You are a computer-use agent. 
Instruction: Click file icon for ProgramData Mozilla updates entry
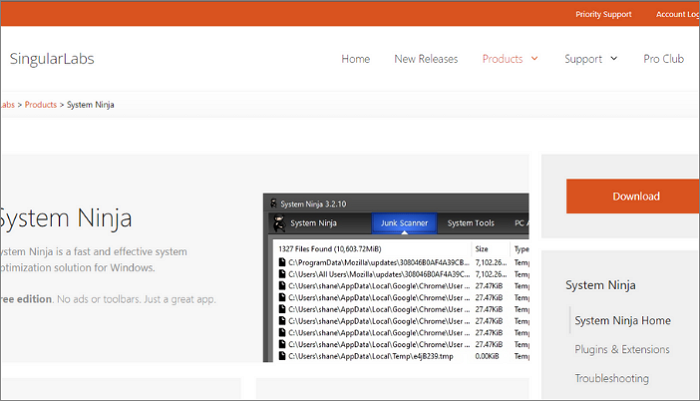283,262
